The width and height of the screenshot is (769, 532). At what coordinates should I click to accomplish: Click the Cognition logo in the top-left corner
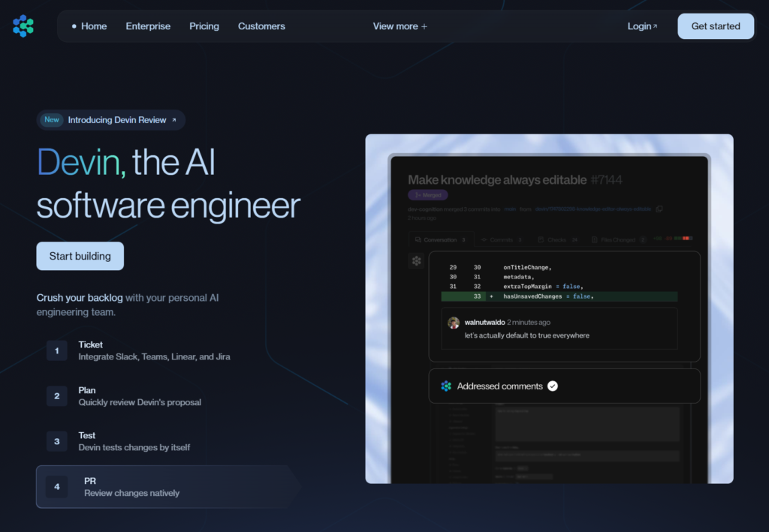click(x=23, y=26)
